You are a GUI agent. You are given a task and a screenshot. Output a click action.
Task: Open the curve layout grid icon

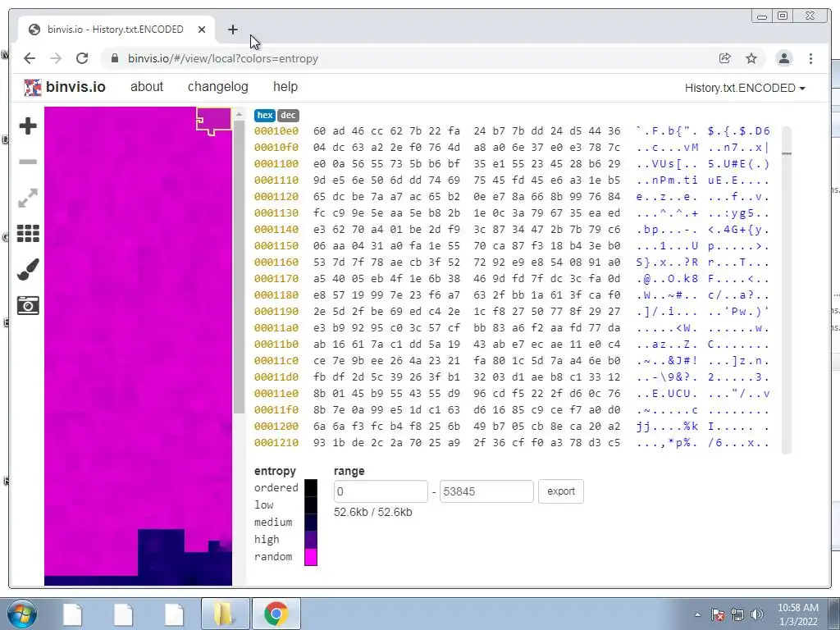click(x=28, y=234)
